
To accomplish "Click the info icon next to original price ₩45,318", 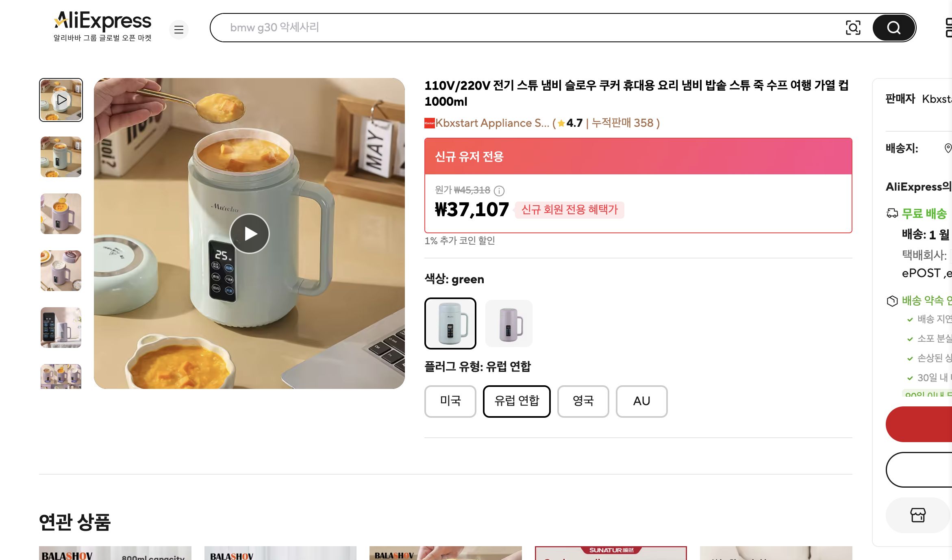I will (499, 191).
